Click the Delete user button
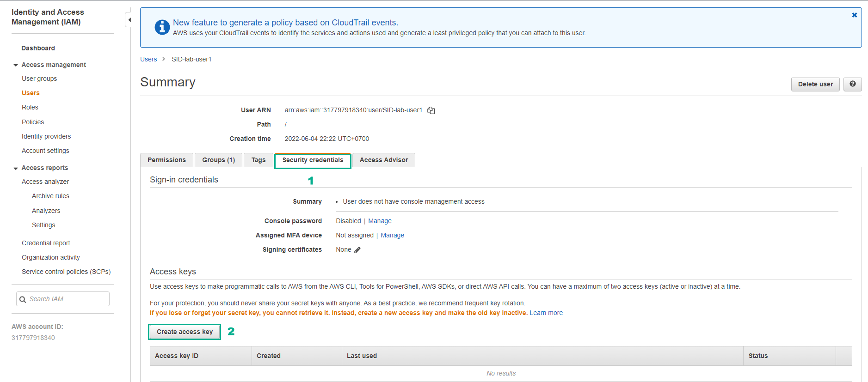This screenshot has width=868, height=382. pos(815,84)
